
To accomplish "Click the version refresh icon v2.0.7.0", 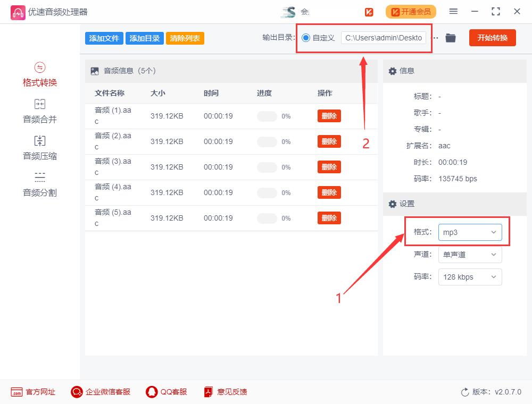I will click(464, 392).
